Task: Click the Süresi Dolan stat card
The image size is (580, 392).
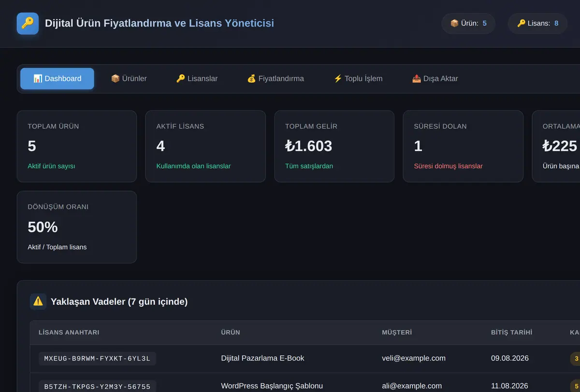Action: (463, 146)
